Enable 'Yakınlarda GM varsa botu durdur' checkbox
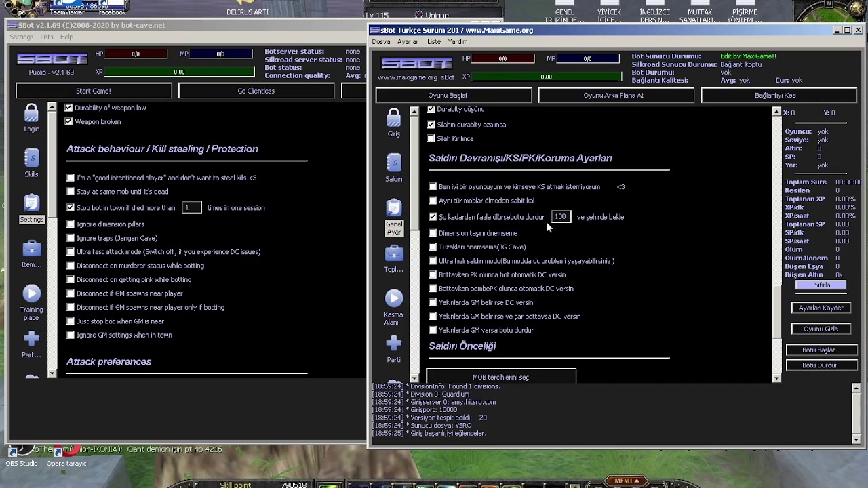Image resolution: width=868 pixels, height=488 pixels. [433, 330]
